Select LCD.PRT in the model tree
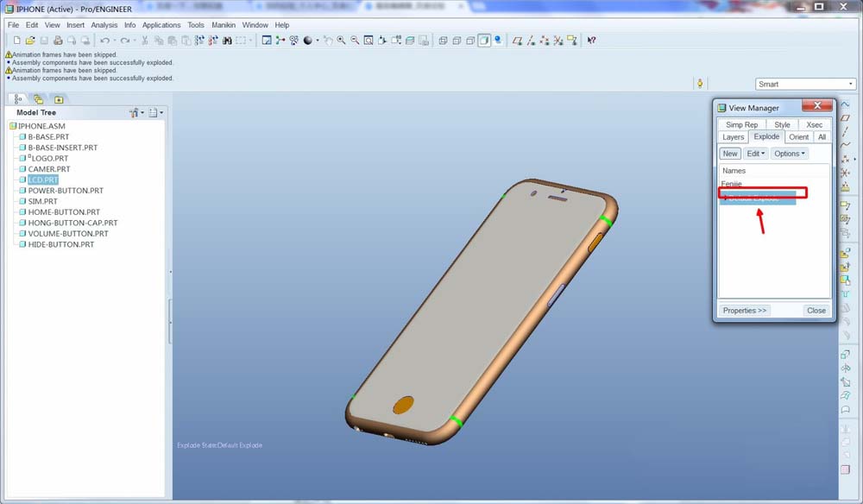The width and height of the screenshot is (863, 504). pos(43,180)
